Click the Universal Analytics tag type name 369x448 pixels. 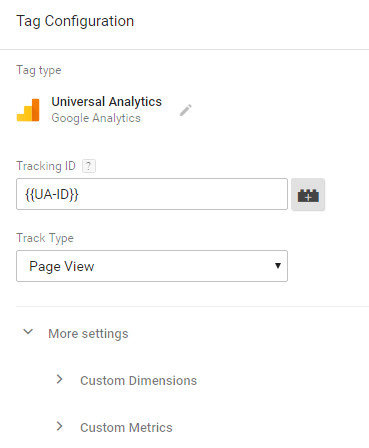coord(107,102)
